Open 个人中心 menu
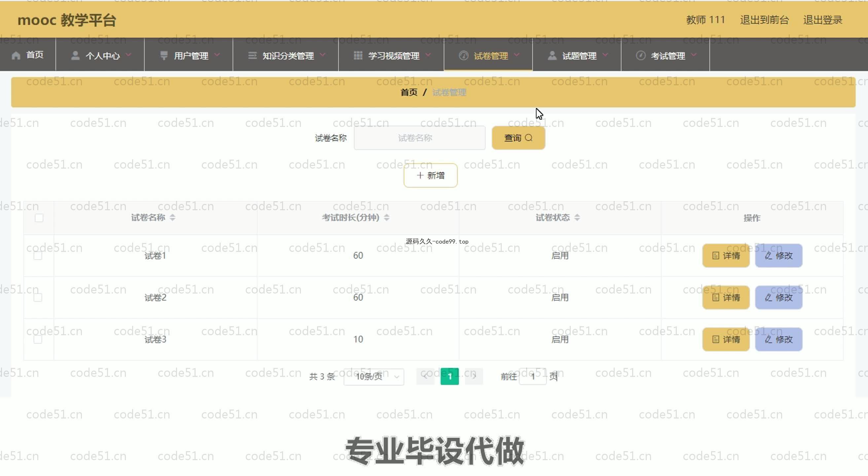The width and height of the screenshot is (868, 476). pyautogui.click(x=100, y=55)
